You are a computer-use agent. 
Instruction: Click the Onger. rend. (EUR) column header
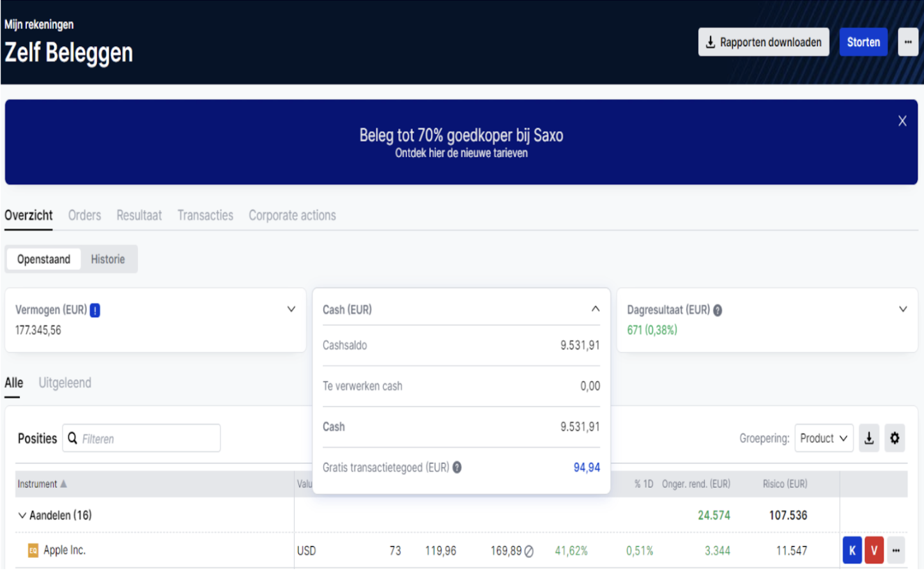[696, 484]
